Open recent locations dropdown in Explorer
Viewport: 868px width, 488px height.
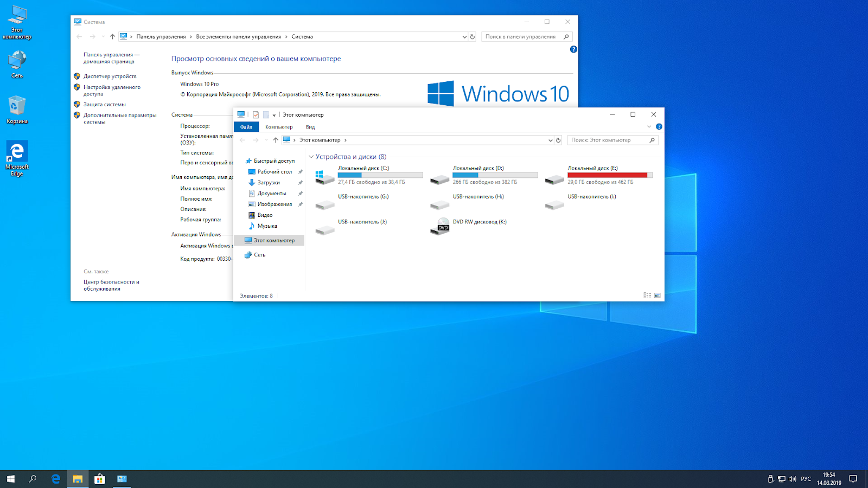point(266,140)
